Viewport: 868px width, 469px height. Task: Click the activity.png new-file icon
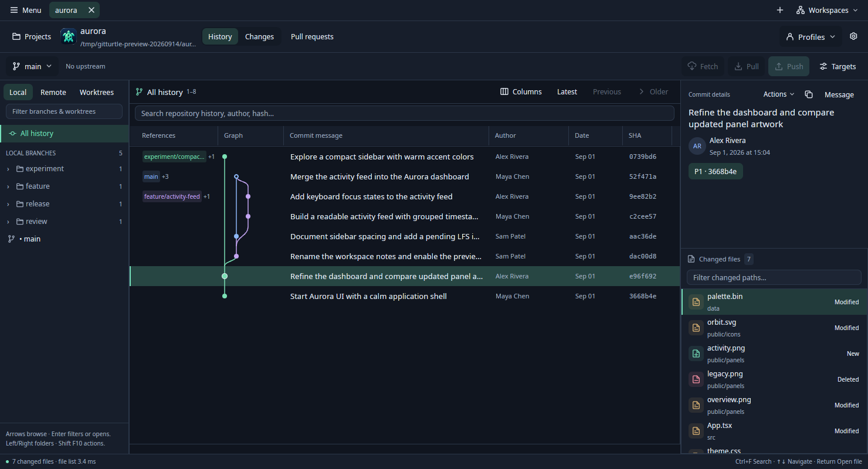pyautogui.click(x=696, y=354)
